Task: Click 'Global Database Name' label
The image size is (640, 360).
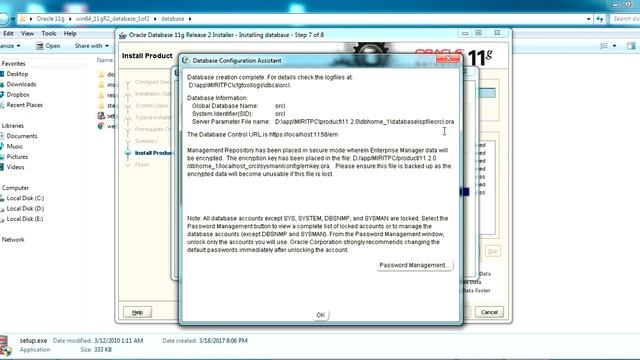Action: pyautogui.click(x=225, y=106)
